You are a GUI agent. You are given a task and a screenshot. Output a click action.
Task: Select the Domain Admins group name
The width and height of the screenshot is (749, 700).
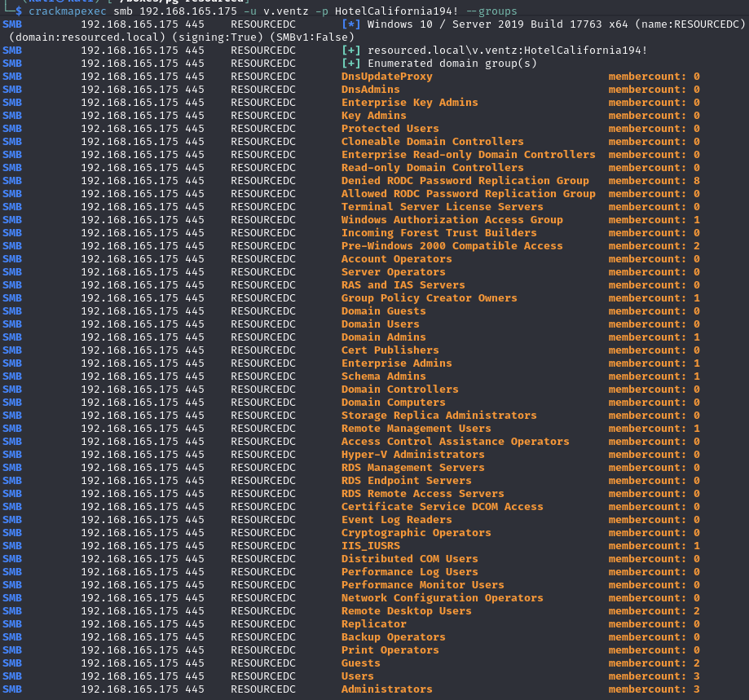coord(383,337)
